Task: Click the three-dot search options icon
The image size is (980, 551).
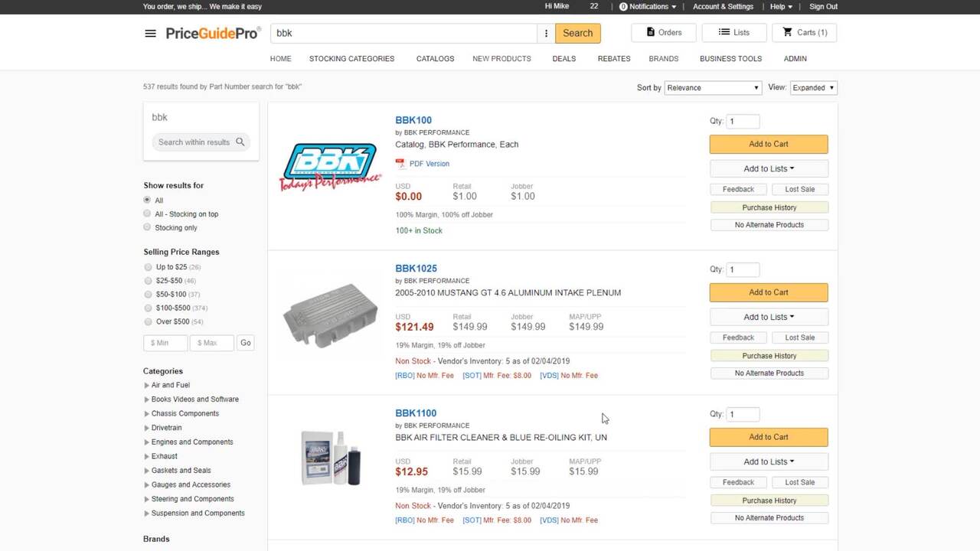Action: coord(546,33)
